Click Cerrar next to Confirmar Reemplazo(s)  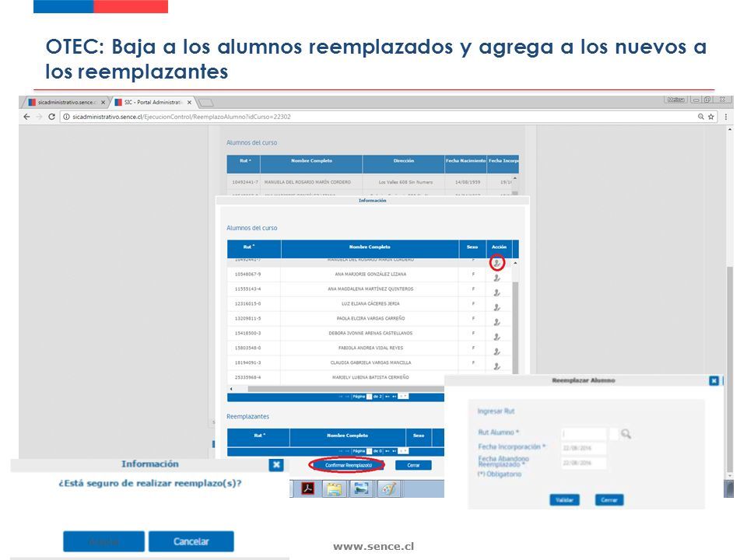[x=413, y=465]
